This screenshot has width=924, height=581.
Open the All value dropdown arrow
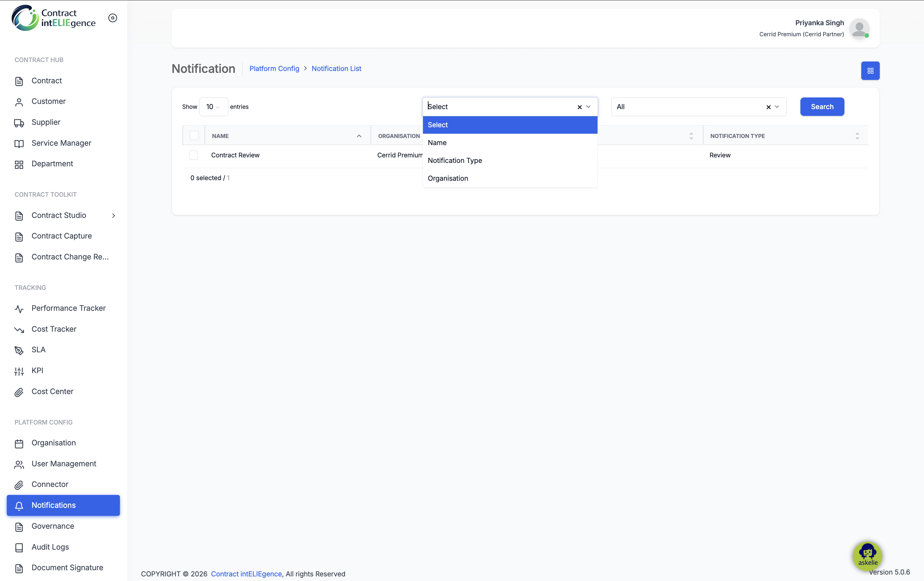click(x=777, y=107)
